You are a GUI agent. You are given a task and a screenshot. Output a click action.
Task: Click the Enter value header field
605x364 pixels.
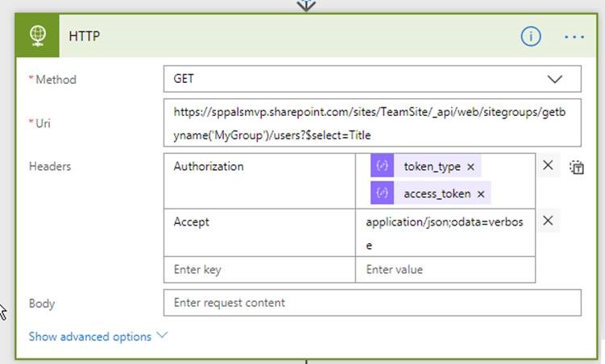[x=445, y=269]
